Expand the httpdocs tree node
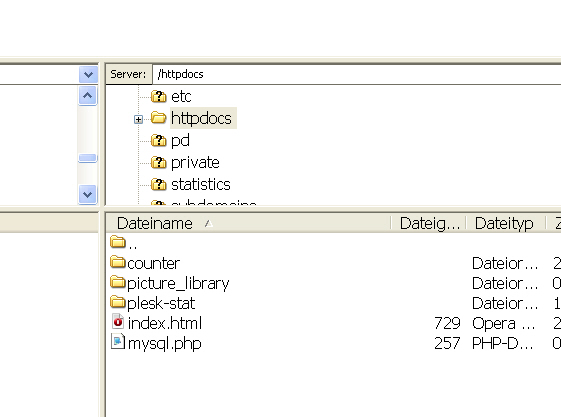Image resolution: width=561 pixels, height=417 pixels. click(x=138, y=119)
